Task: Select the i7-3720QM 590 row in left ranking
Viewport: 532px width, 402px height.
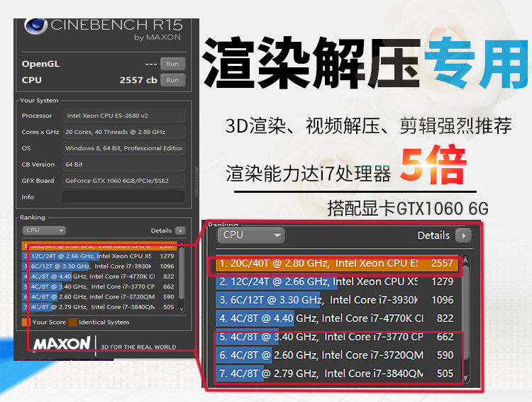Action: click(99, 297)
